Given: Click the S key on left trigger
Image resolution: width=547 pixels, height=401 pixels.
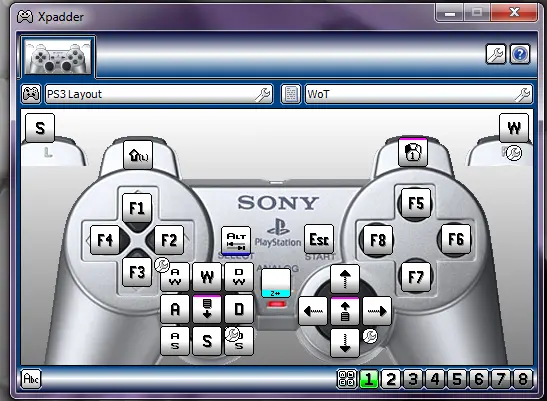Looking at the screenshot, I should click(x=40, y=128).
